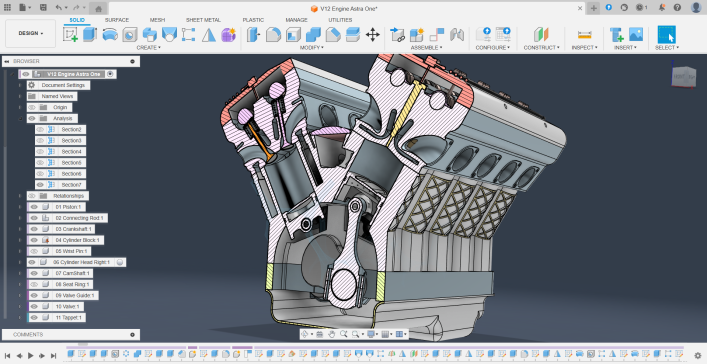The image size is (707, 364).
Task: Toggle visibility of Section7
Action: pyautogui.click(x=41, y=184)
